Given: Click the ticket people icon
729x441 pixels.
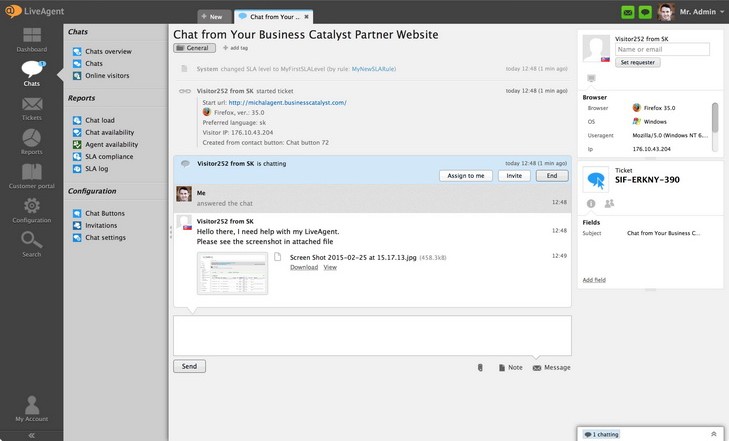Looking at the screenshot, I should point(609,203).
